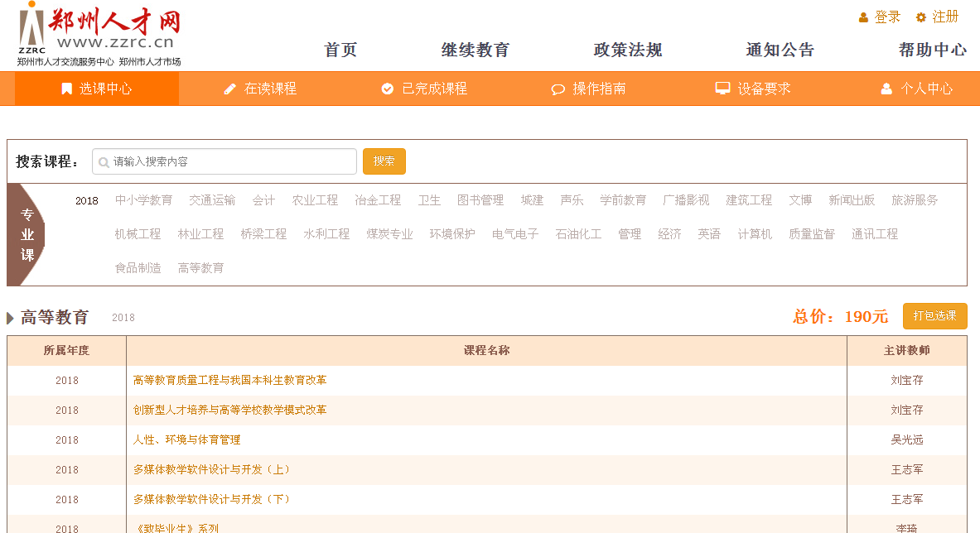Click the pencil icon for 在读课程
Viewport: 980px width, 533px height.
pyautogui.click(x=230, y=89)
